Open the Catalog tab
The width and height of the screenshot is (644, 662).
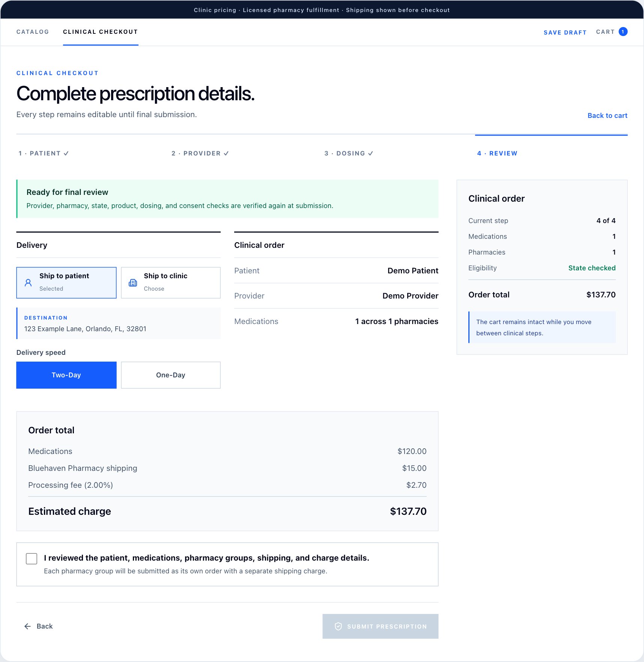33,32
